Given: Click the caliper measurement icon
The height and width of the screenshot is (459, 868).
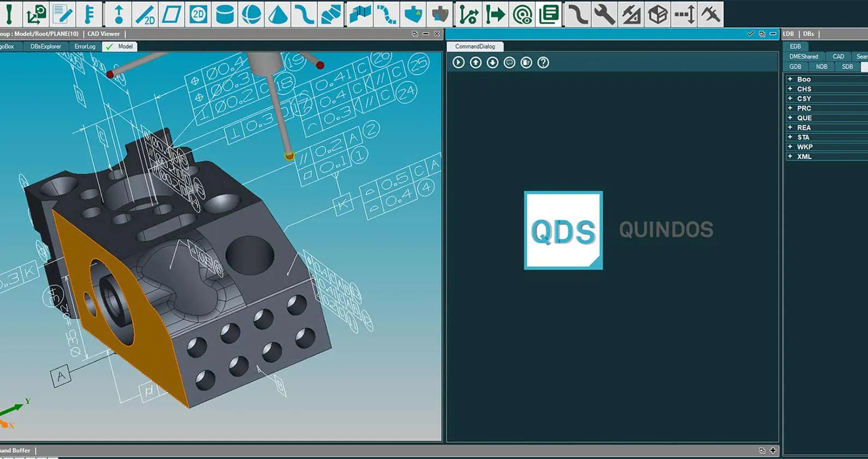Looking at the screenshot, I should [x=711, y=14].
